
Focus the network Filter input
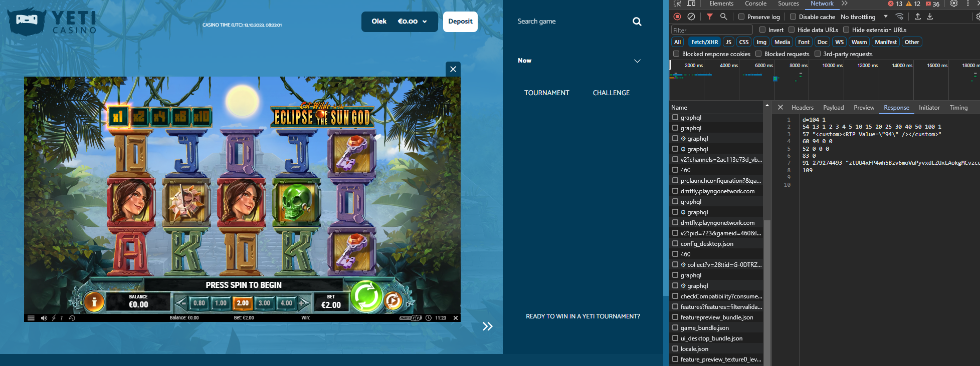click(x=712, y=30)
